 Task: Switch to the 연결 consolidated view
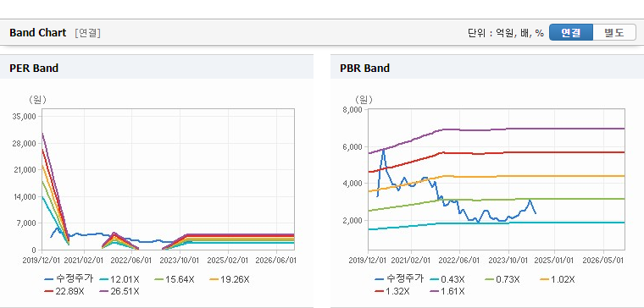coord(571,32)
